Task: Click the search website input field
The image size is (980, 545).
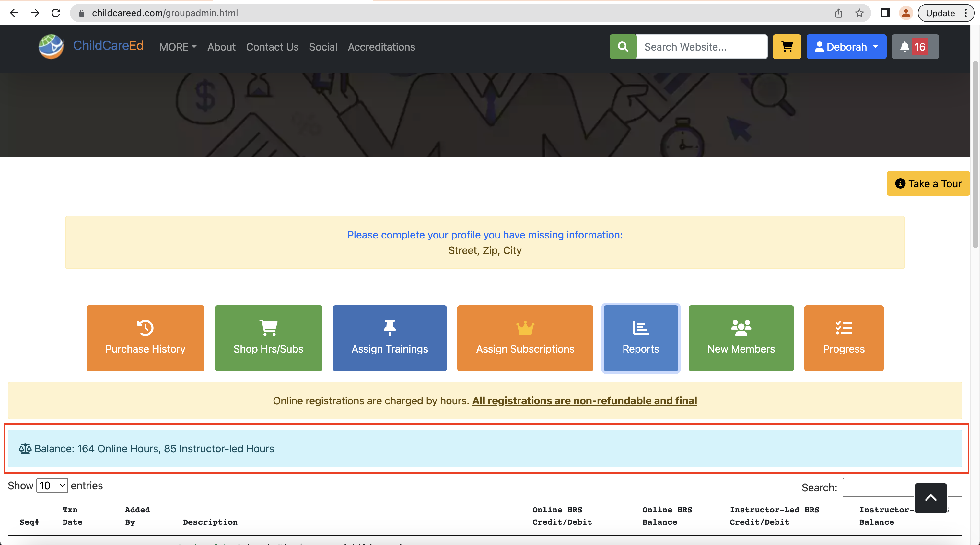Action: pyautogui.click(x=701, y=46)
